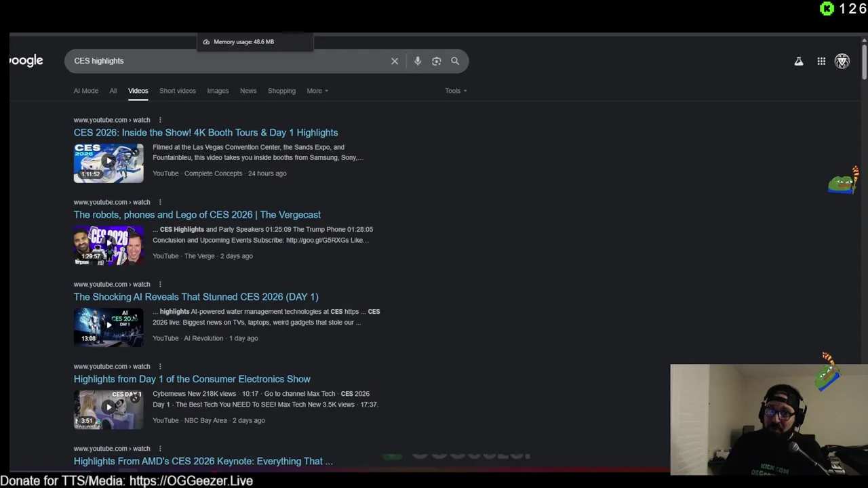This screenshot has height=488, width=868.
Task: Click the streamer webcam overlay
Action: pyautogui.click(x=769, y=420)
